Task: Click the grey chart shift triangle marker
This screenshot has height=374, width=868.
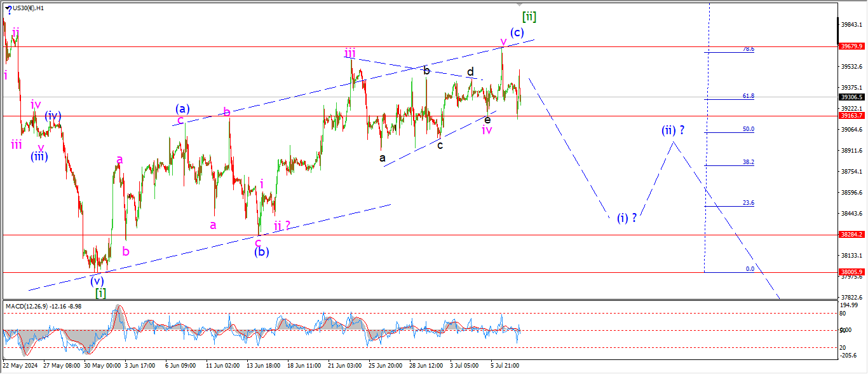Action: (x=520, y=5)
